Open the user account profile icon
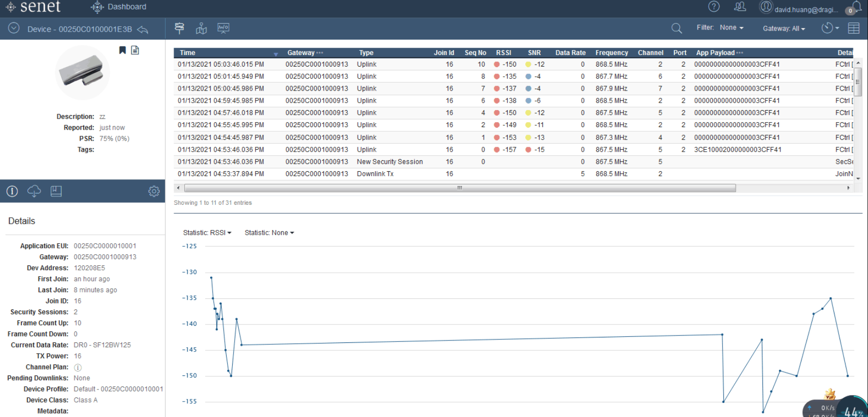This screenshot has height=417, width=868. tap(766, 7)
